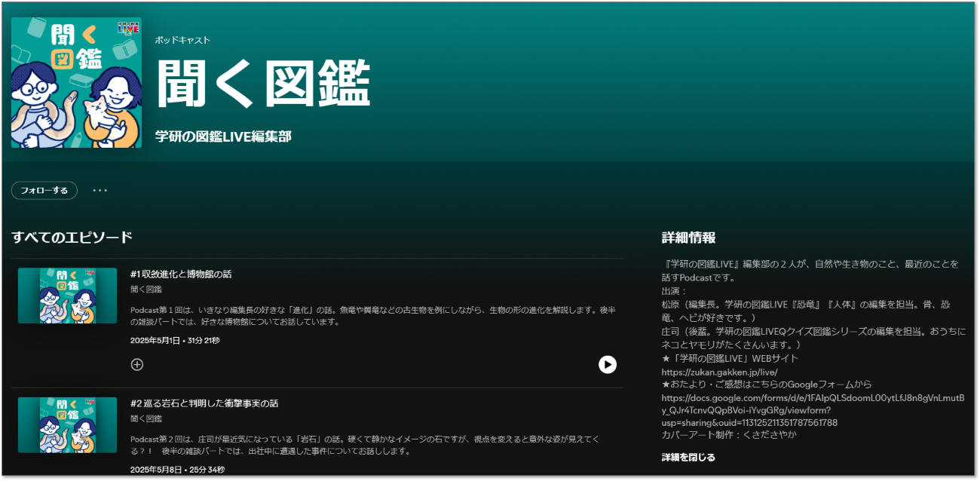Add episode #1 to your library with the plus icon

(137, 365)
